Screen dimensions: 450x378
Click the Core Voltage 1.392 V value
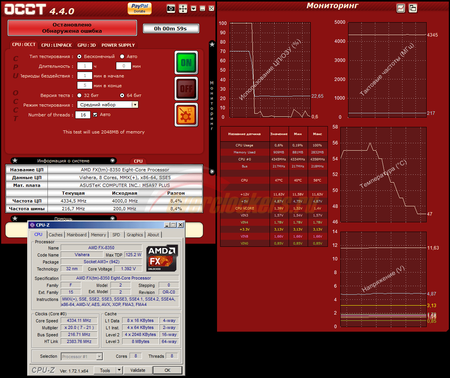click(x=128, y=269)
